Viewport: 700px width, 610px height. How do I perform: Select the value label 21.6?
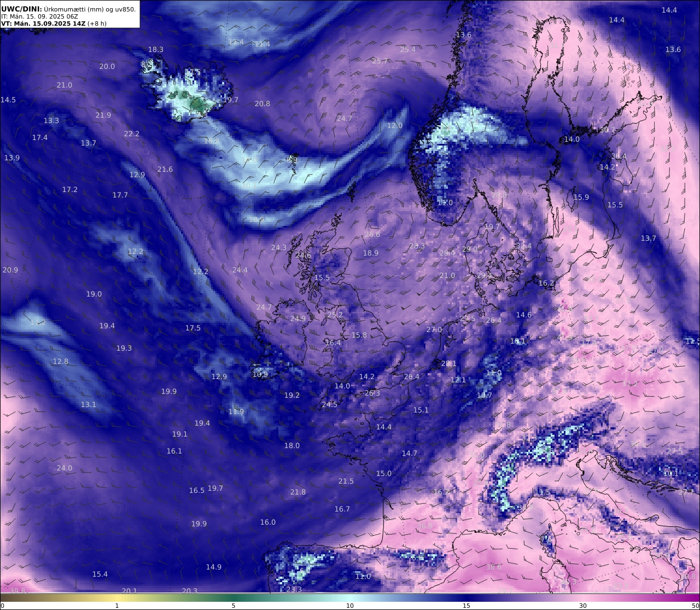point(165,169)
